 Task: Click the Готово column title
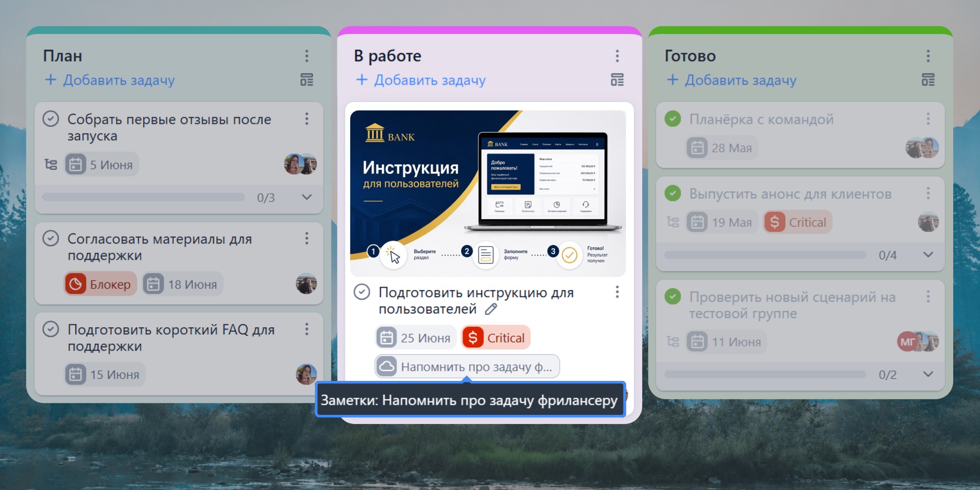(x=690, y=56)
